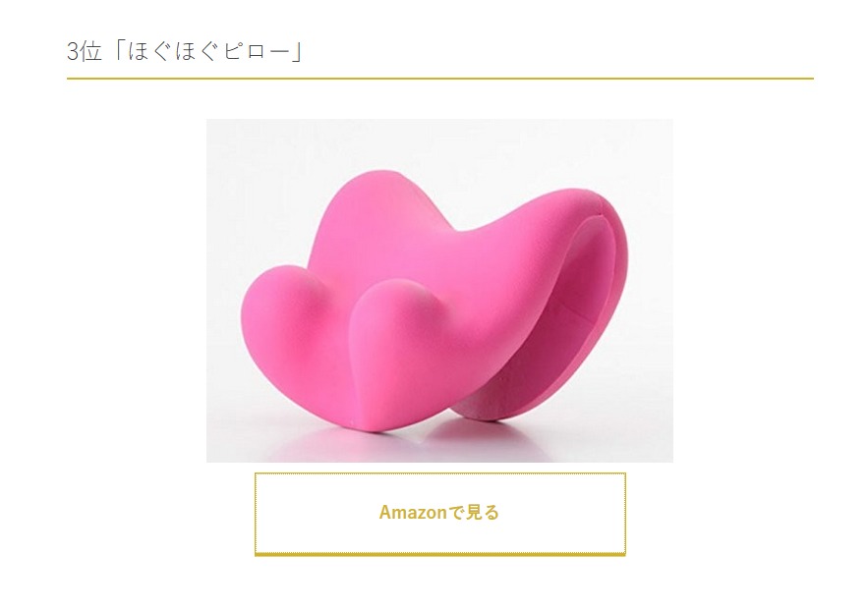
Task: Click the '見る' characters in the button
Action: coord(482,513)
